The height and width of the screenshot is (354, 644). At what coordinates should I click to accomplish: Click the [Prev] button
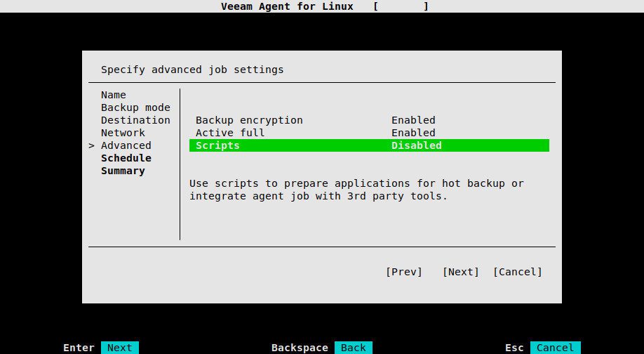tap(404, 272)
